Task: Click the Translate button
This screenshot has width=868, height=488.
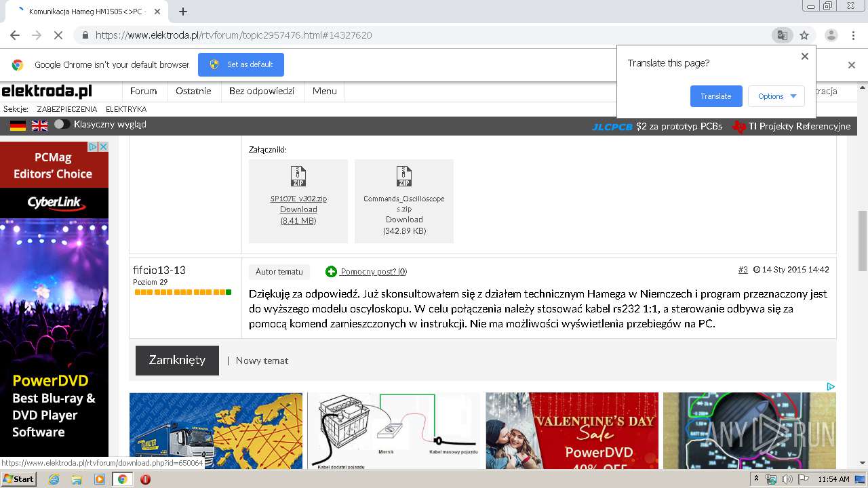Action: click(x=716, y=96)
